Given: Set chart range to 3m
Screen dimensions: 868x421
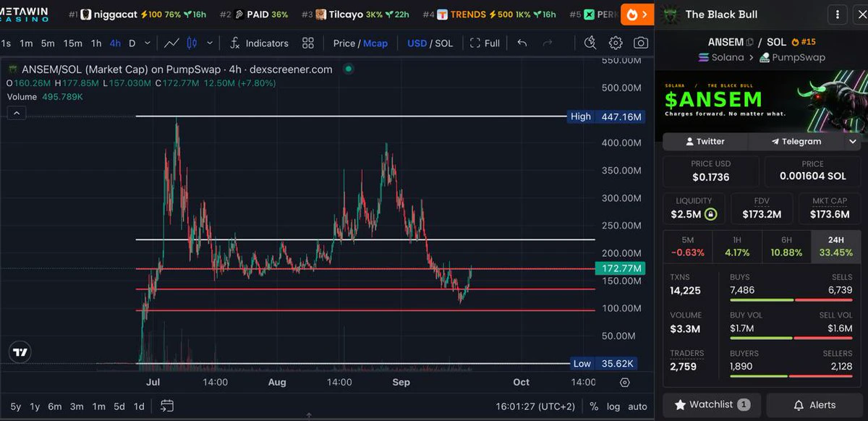Looking at the screenshot, I should [77, 406].
